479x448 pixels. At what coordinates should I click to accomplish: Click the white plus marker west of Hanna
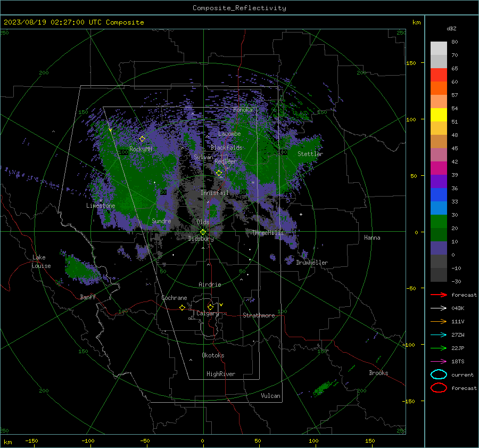tap(301, 214)
